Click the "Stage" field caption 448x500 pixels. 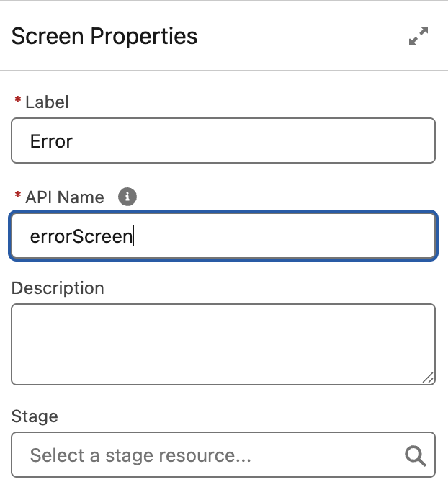[x=35, y=416]
